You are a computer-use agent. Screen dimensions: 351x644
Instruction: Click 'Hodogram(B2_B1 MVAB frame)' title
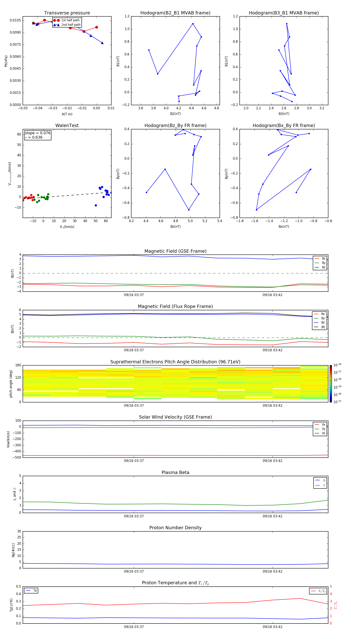pos(175,13)
